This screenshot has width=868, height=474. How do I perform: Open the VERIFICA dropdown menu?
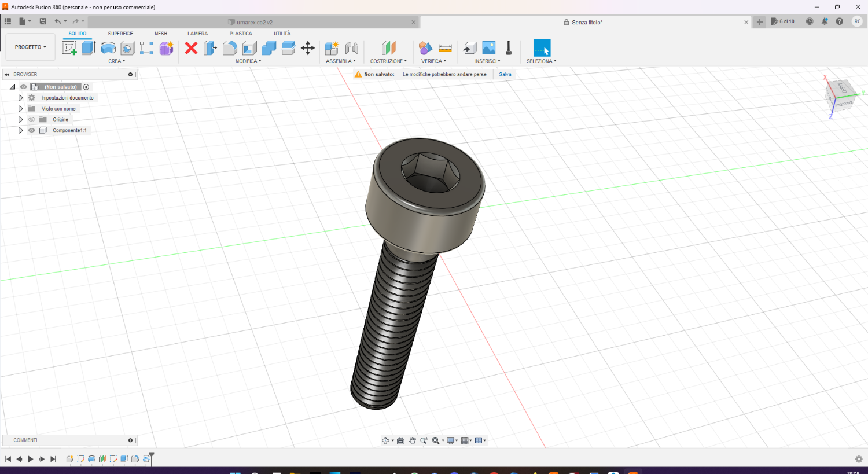point(433,61)
